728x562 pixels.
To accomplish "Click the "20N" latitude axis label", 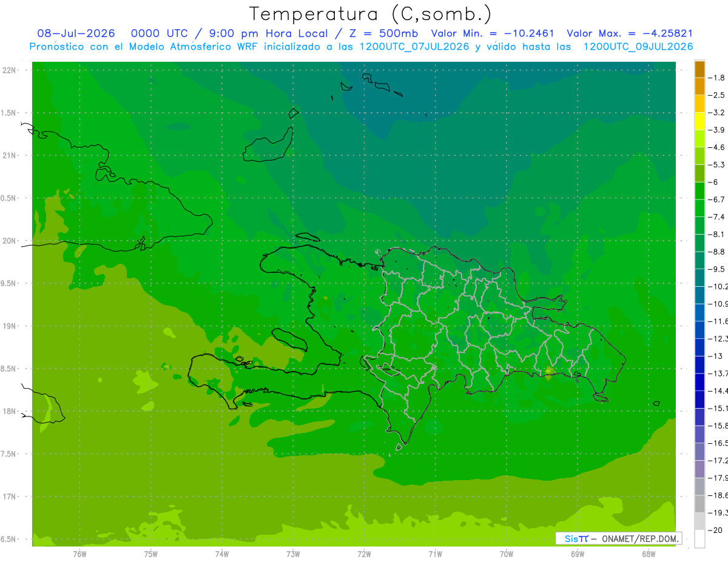I will click(9, 241).
